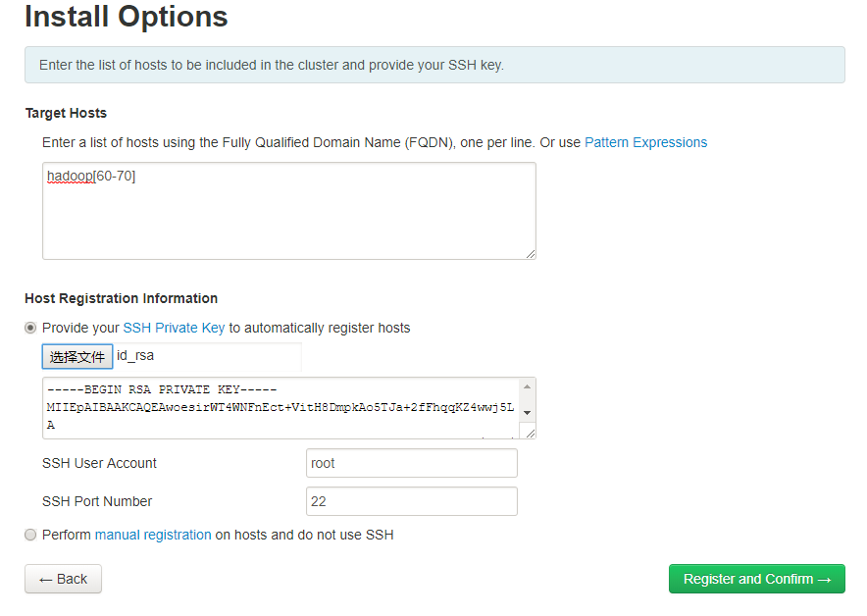This screenshot has width=867, height=616.
Task: Focus the Target Hosts text area
Action: (x=289, y=211)
